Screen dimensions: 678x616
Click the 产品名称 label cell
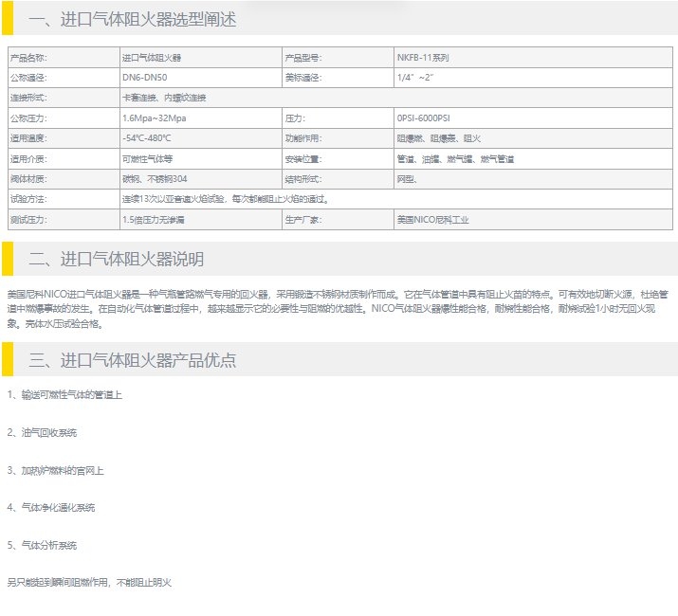point(28,58)
